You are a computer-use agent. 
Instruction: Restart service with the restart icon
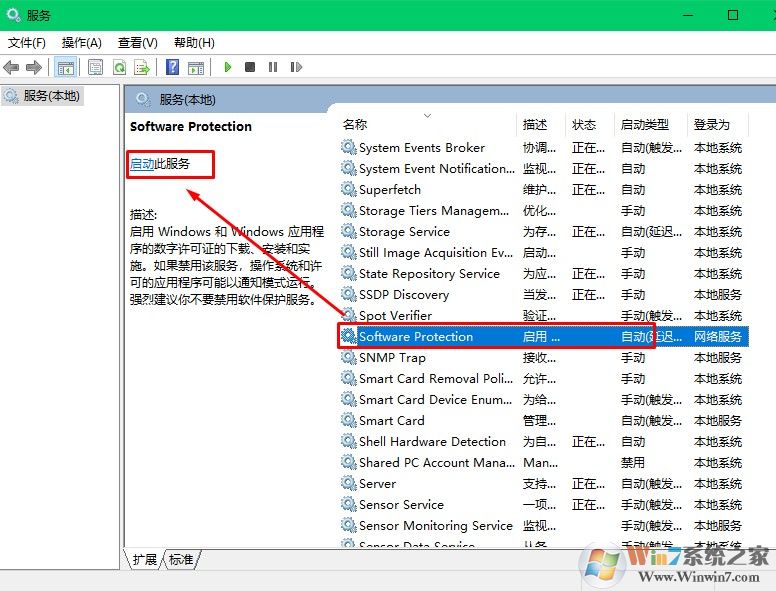point(296,67)
